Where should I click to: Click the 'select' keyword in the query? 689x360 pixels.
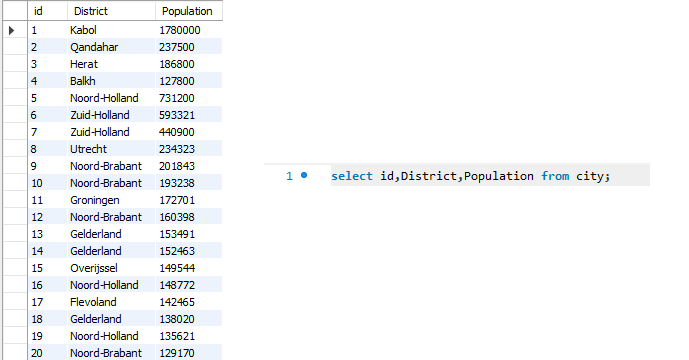[x=352, y=176]
